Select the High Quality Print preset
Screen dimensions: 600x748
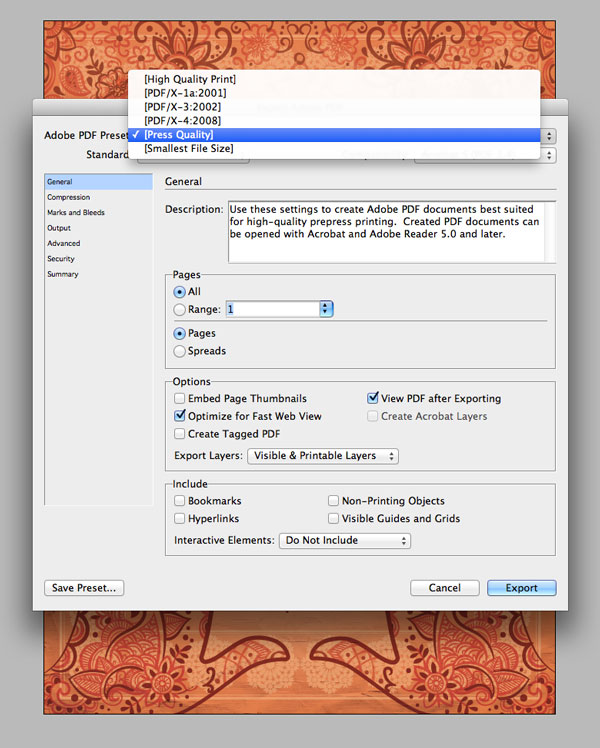click(x=334, y=79)
